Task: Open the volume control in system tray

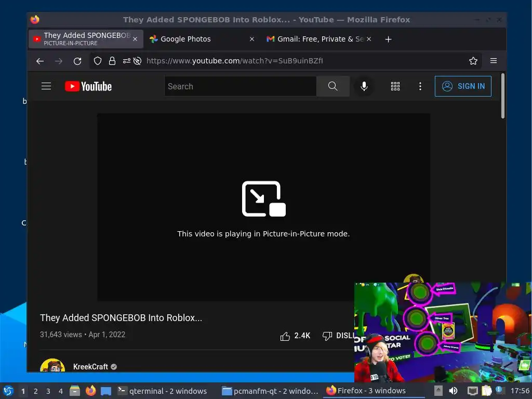Action: click(x=453, y=391)
